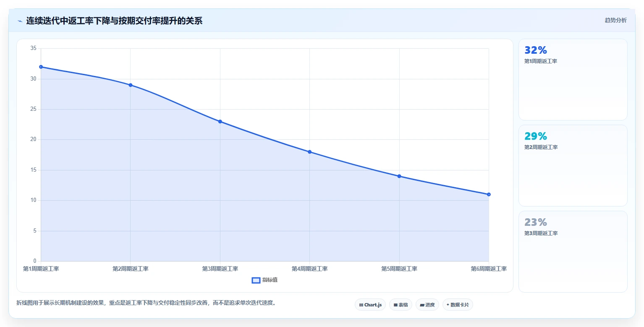
Task: Click x-axis label 第1周期返工率
Action: click(41, 269)
